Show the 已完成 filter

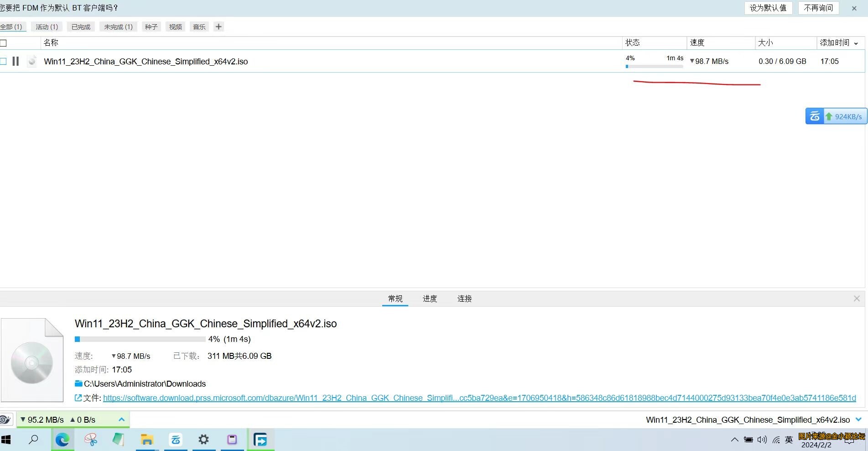click(x=81, y=27)
